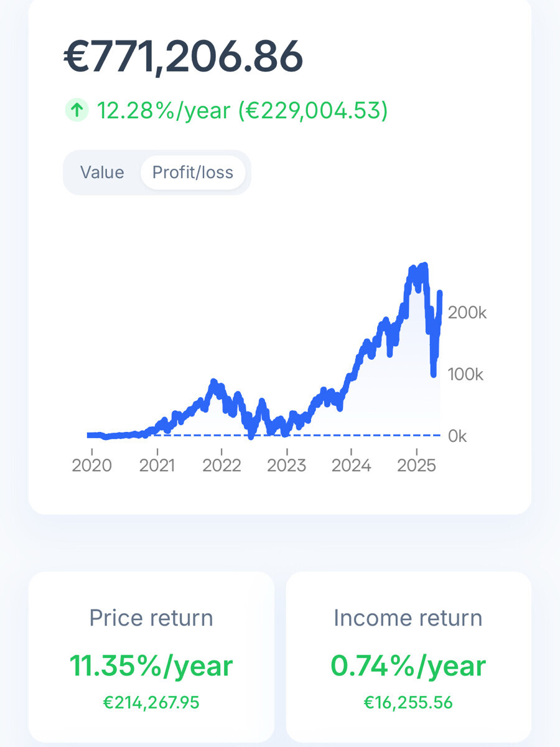Click the 2023 marker on chart axis
560x747 pixels.
pyautogui.click(x=287, y=465)
